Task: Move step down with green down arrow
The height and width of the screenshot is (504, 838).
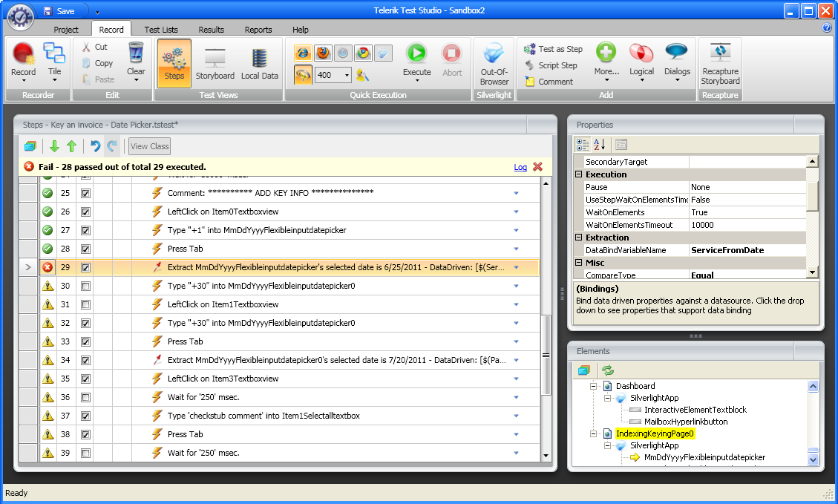Action: (x=54, y=146)
